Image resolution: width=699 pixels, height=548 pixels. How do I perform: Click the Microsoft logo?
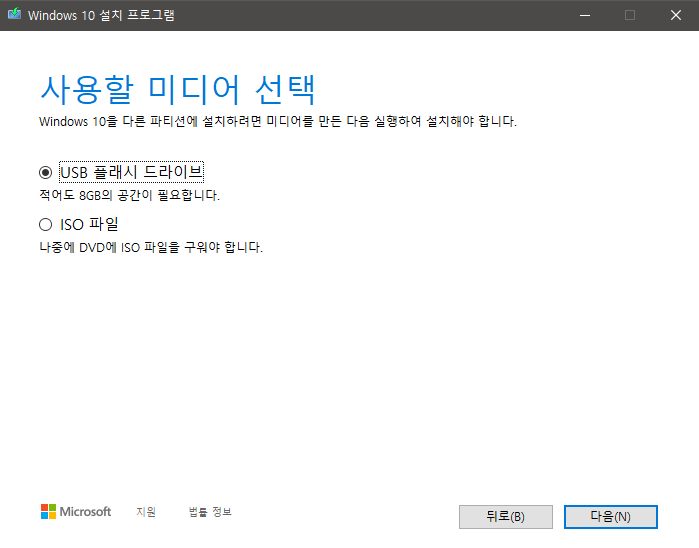tap(76, 511)
